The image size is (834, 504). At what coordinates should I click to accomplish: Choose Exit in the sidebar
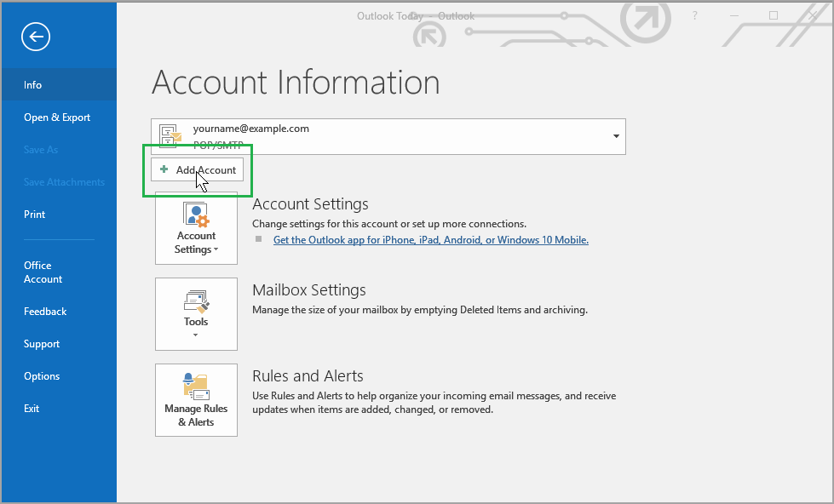(59, 409)
